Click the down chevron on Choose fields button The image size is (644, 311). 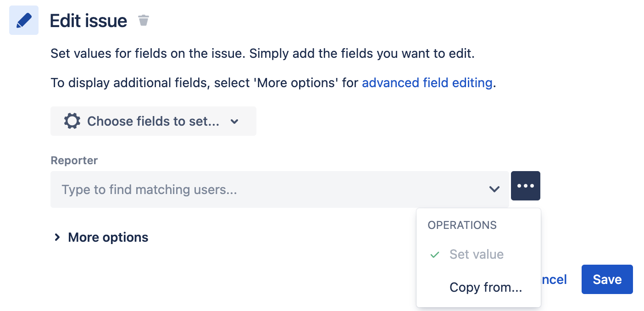234,122
